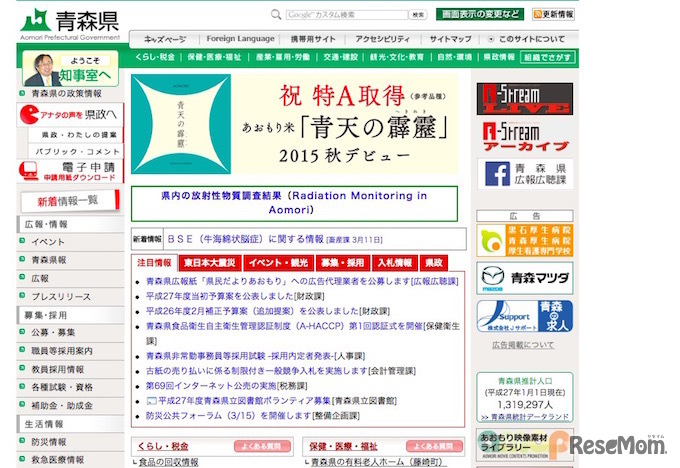Open 携帯用サイト link
This screenshot has height=468, width=680.
tap(313, 39)
